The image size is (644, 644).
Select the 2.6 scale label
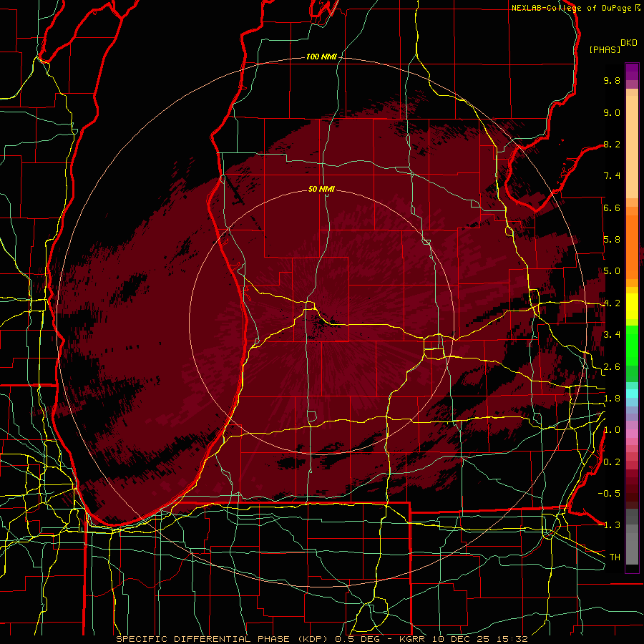[x=612, y=367]
